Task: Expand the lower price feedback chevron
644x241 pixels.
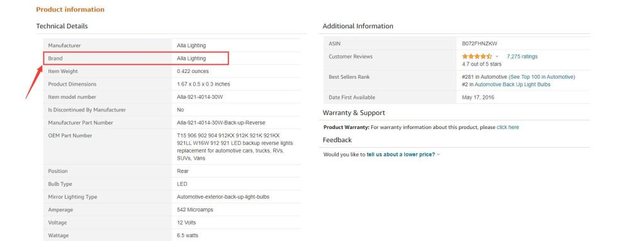Action: tap(438, 154)
